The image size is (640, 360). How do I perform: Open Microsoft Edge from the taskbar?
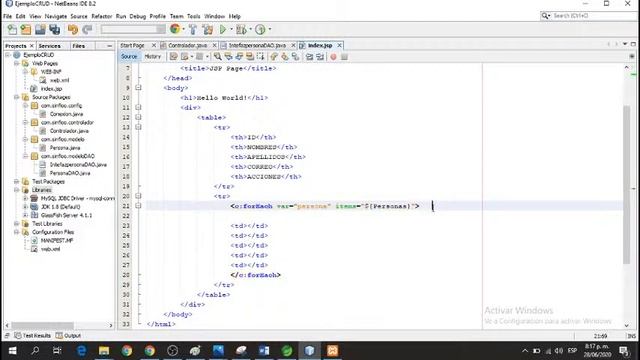click(x=81, y=350)
